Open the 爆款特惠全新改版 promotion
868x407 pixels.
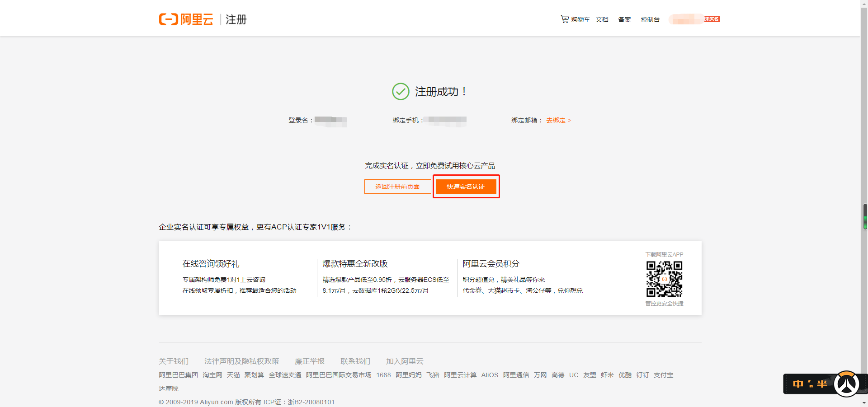coord(355,264)
